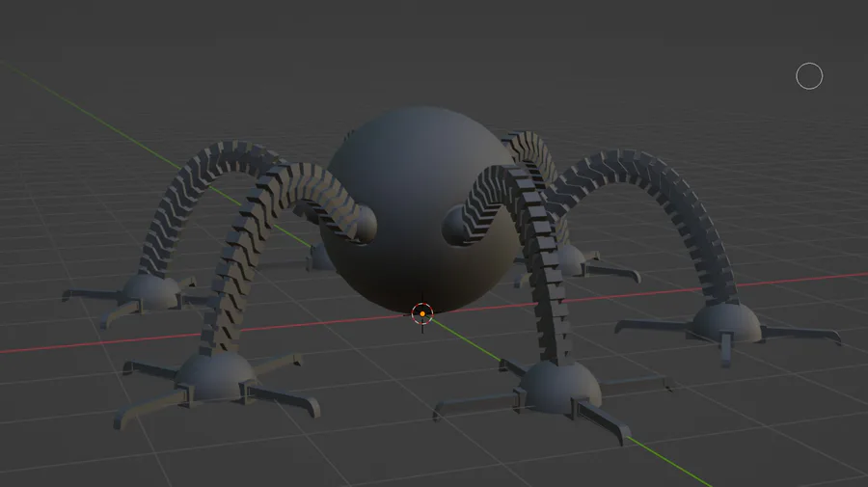Click the 3D cursor at the origin

(x=422, y=313)
